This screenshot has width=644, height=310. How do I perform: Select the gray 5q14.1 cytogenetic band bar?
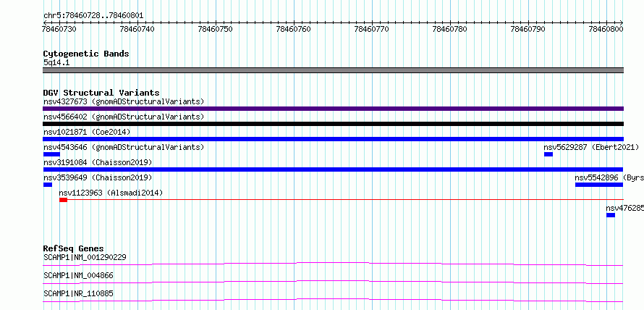(333, 70)
